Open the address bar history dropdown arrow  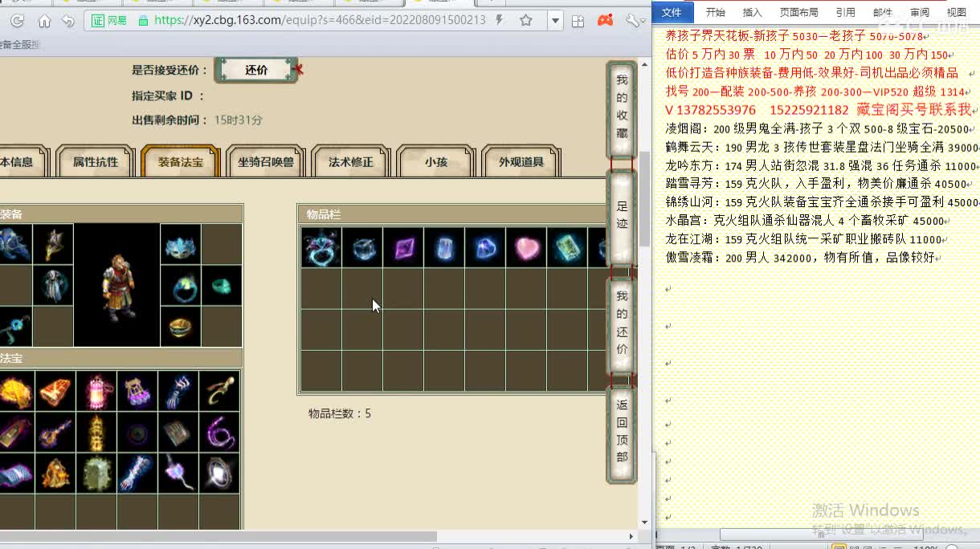click(x=554, y=21)
